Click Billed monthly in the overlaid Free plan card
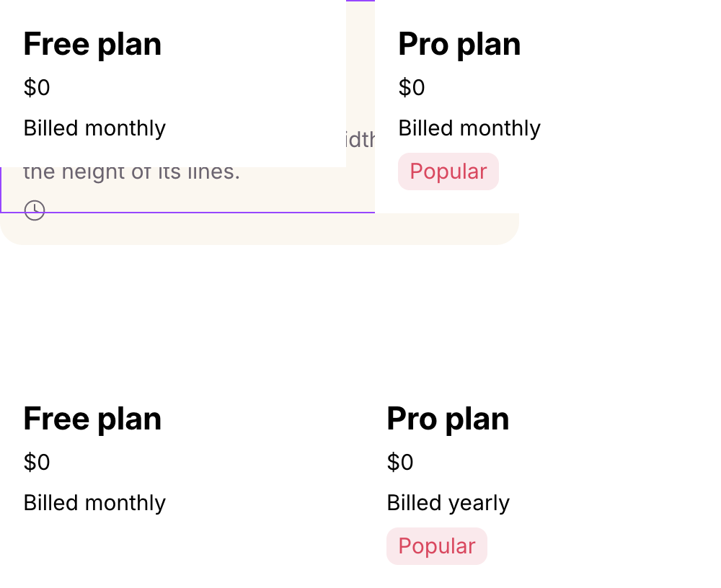Image resolution: width=721 pixels, height=588 pixels. 94,128
